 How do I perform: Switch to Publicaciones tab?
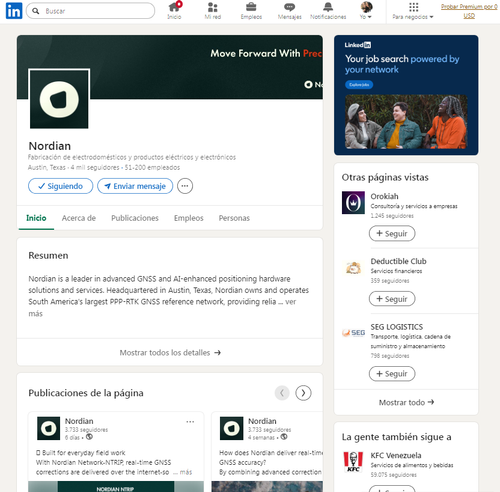135,218
